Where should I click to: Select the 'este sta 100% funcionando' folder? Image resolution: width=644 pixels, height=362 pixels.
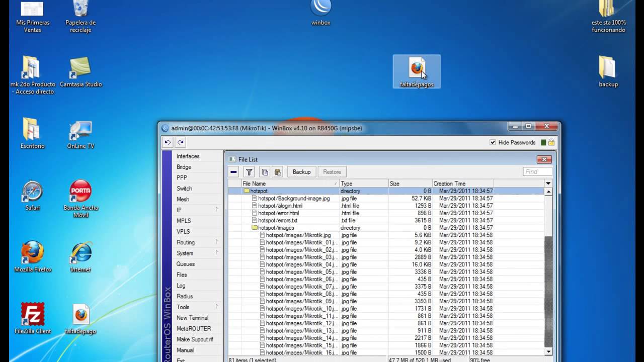point(608,17)
